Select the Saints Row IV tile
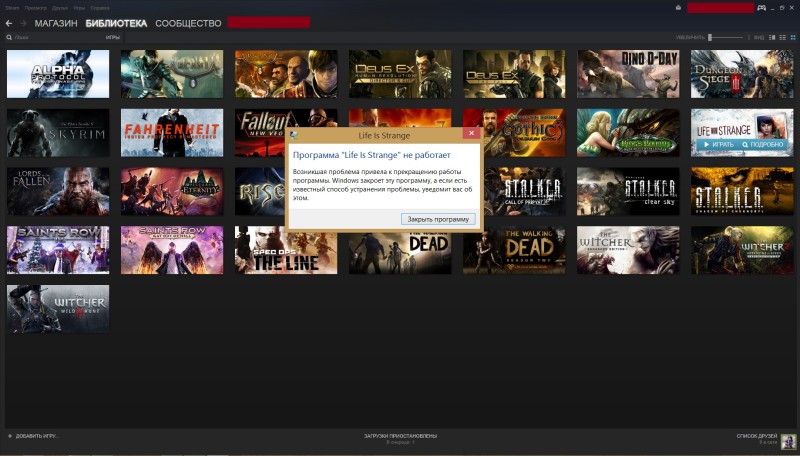The height and width of the screenshot is (456, 800). click(x=58, y=250)
